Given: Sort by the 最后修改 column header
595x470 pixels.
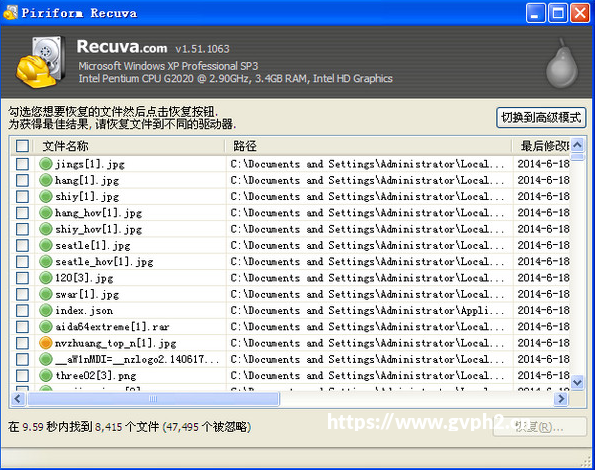Looking at the screenshot, I should 541,146.
